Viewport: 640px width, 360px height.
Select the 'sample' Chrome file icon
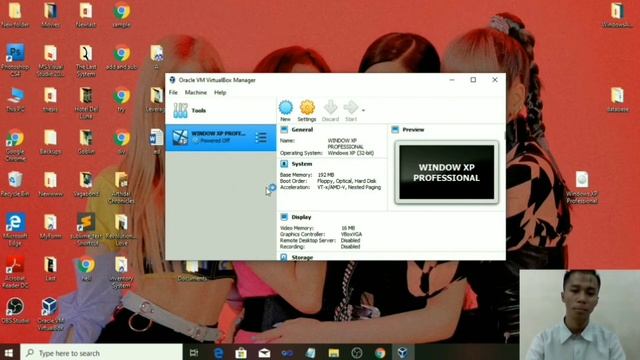121,15
